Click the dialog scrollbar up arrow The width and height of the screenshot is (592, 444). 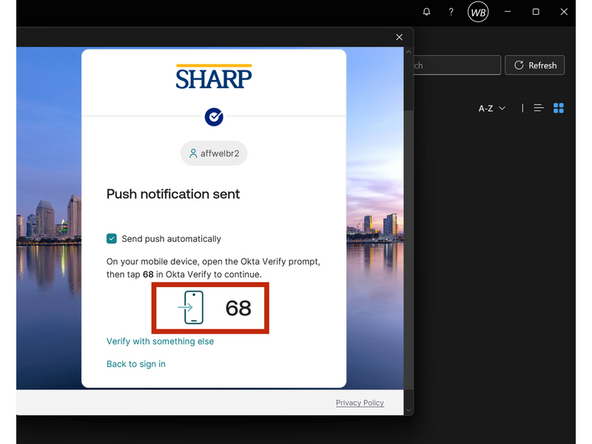(408, 52)
